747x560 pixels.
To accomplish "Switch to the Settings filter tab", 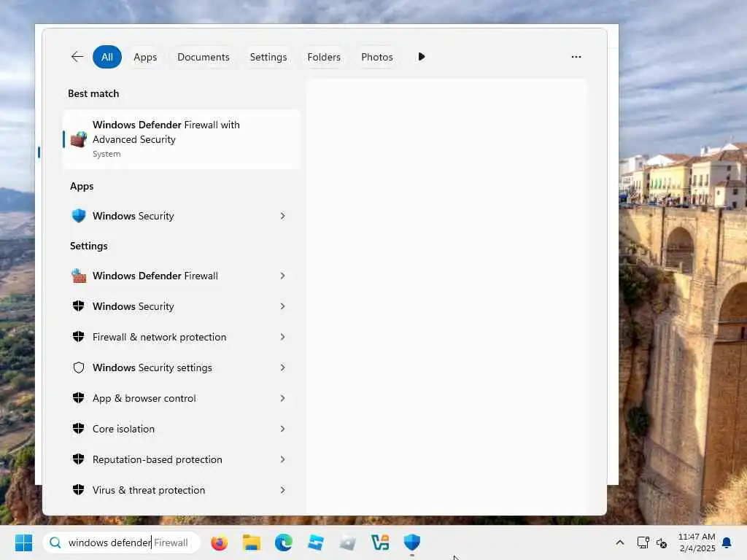I will pyautogui.click(x=268, y=57).
